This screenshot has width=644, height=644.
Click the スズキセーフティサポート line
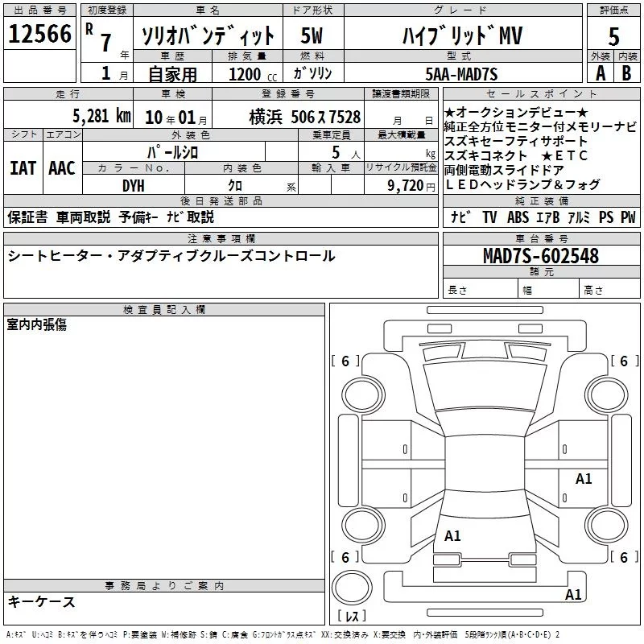[x=516, y=141]
